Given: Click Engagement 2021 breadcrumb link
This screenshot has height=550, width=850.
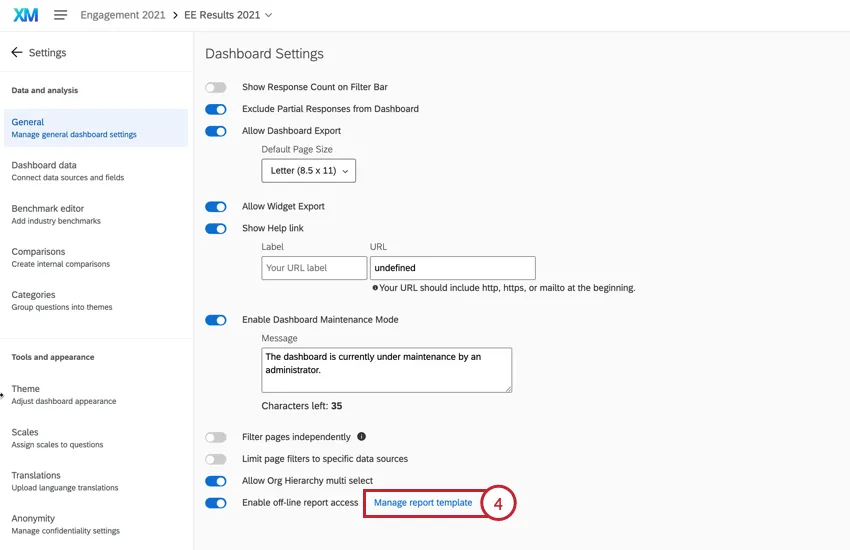Looking at the screenshot, I should coord(122,15).
